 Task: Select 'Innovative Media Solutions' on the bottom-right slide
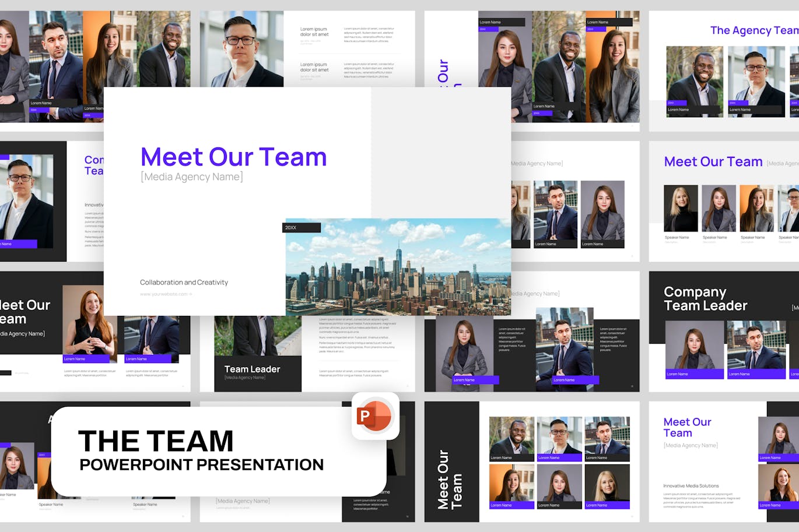(x=691, y=485)
